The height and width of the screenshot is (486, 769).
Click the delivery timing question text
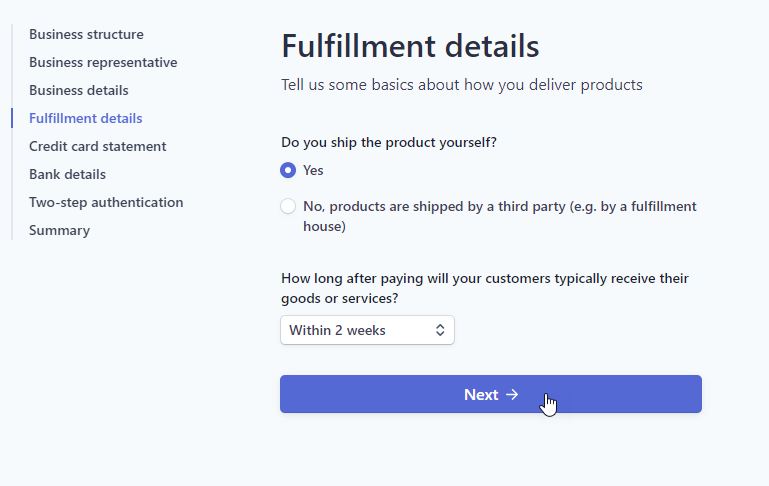coord(485,288)
